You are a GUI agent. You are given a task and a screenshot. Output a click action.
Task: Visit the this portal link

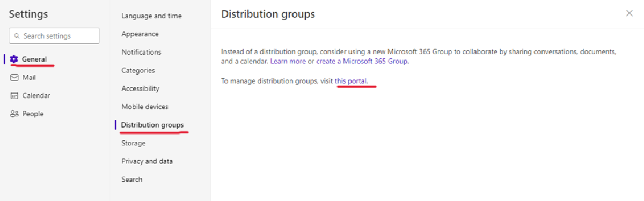[351, 81]
